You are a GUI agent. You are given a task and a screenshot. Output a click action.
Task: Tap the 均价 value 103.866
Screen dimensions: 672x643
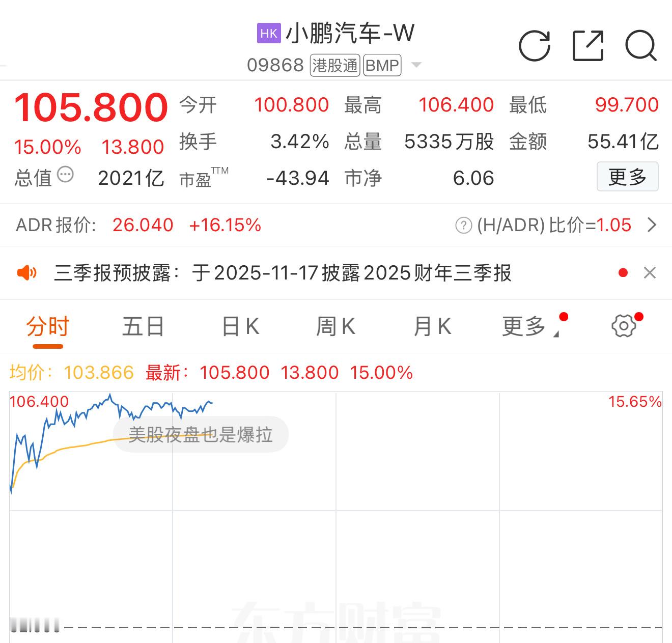pos(99,373)
